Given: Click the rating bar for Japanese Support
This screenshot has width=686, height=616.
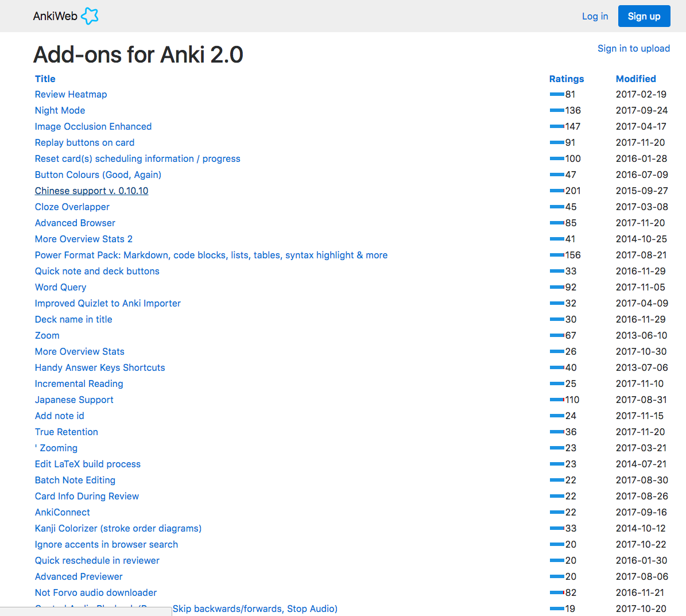Looking at the screenshot, I should (557, 400).
